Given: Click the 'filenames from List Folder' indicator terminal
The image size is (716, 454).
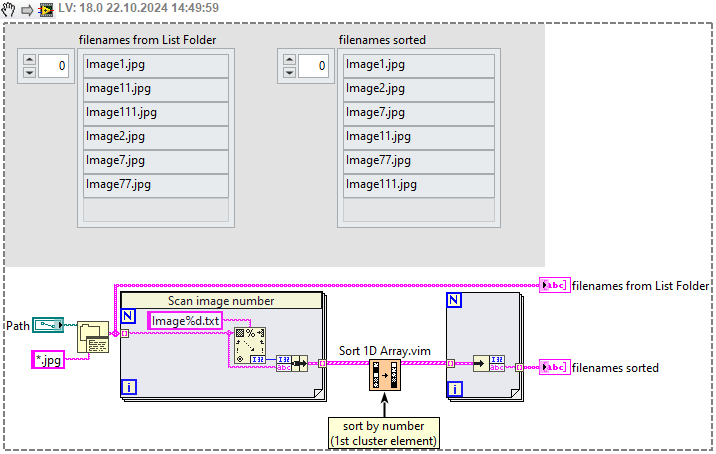Looking at the screenshot, I should 555,285.
